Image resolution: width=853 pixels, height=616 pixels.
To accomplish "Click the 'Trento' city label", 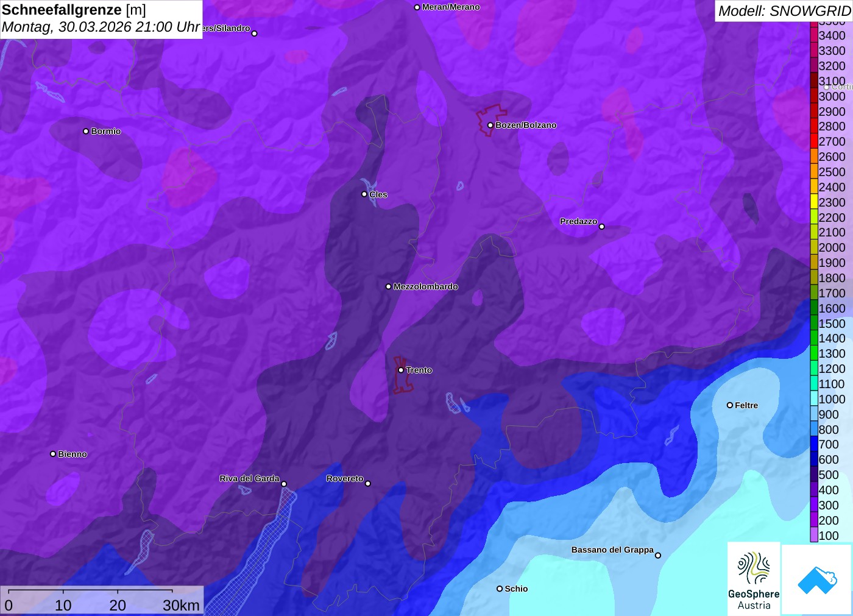I will (419, 370).
